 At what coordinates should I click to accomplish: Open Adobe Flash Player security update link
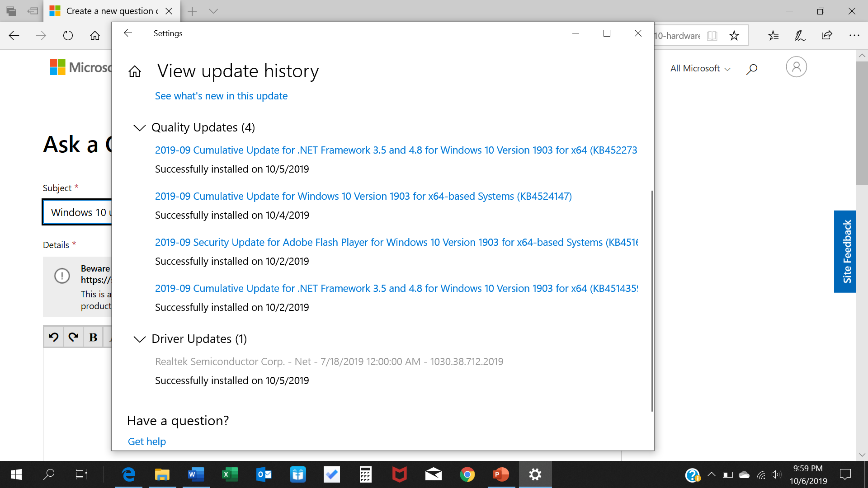coord(396,242)
